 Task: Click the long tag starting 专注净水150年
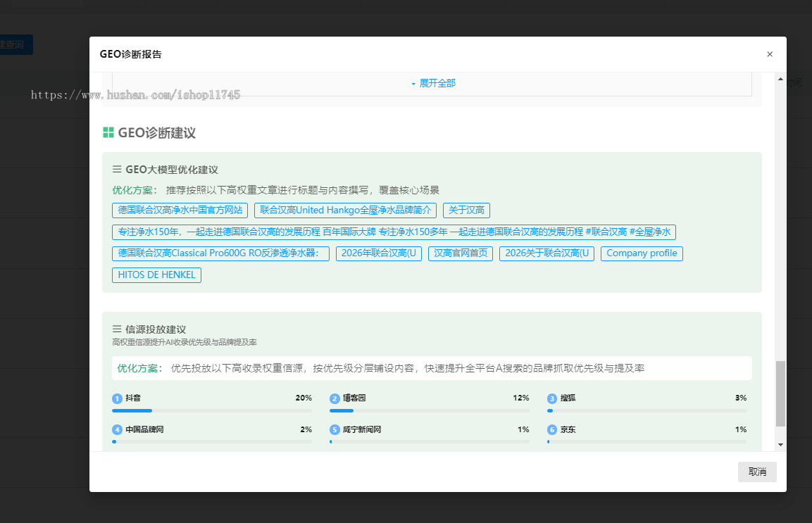394,232
